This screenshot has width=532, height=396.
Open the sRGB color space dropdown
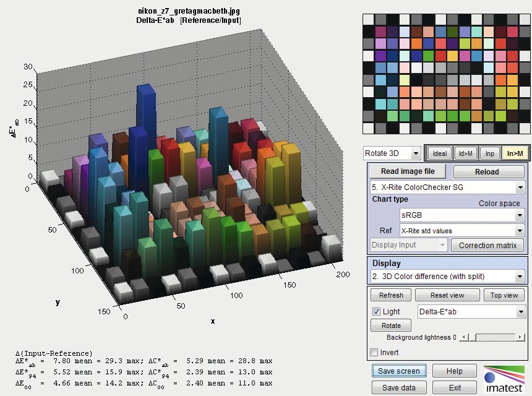click(x=461, y=215)
